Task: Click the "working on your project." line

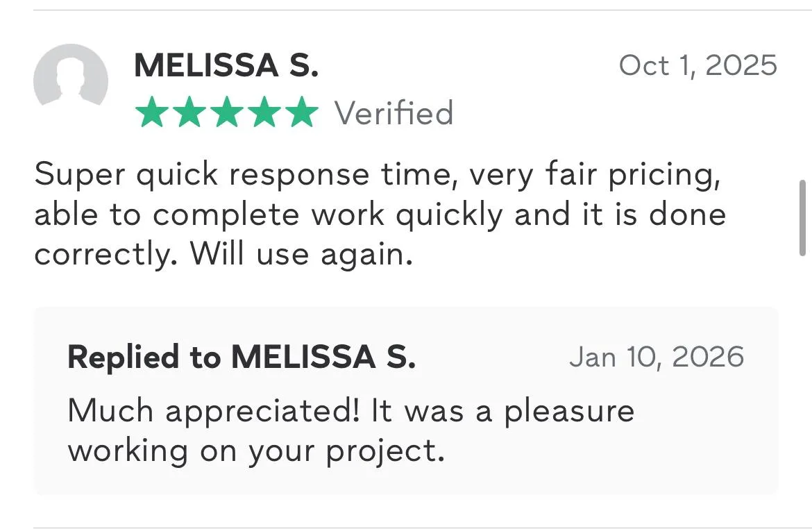Action: 255,451
